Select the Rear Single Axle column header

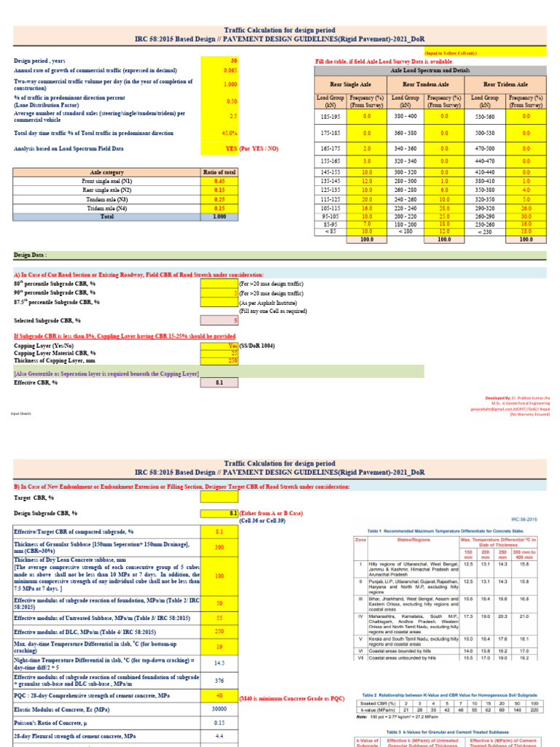pyautogui.click(x=351, y=84)
